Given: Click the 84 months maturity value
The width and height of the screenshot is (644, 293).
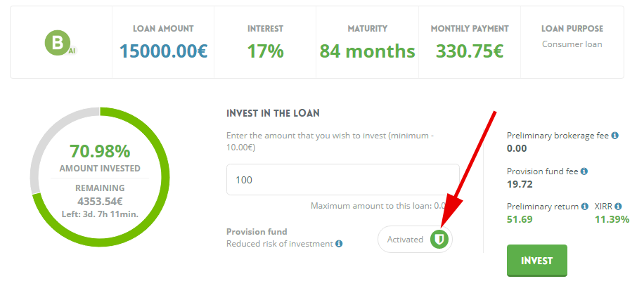Looking at the screenshot, I should click(x=368, y=51).
